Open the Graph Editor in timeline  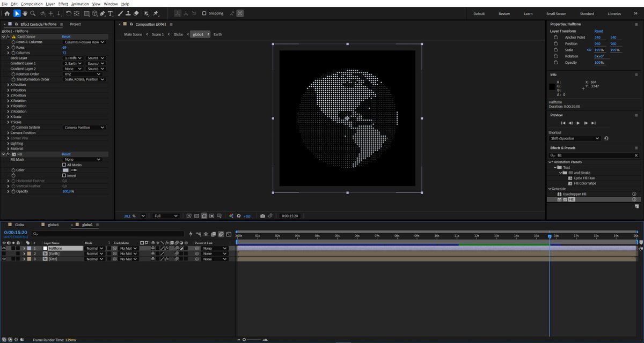(229, 234)
